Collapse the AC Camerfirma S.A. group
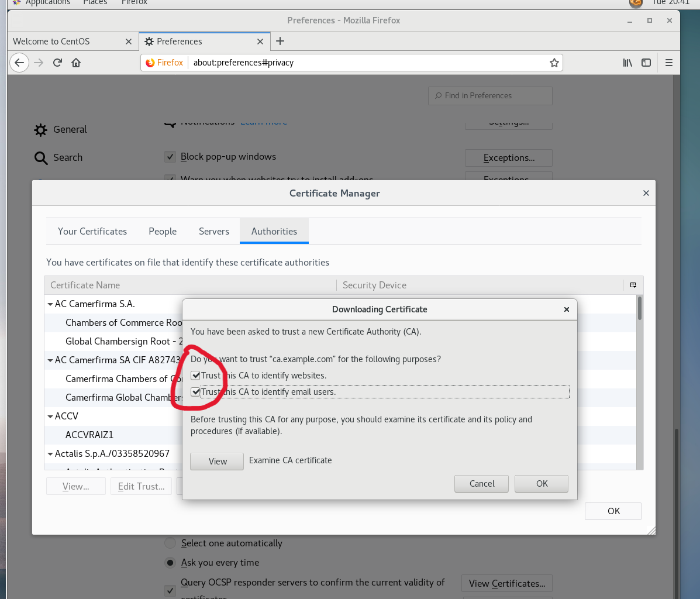This screenshot has height=599, width=700. pos(50,304)
